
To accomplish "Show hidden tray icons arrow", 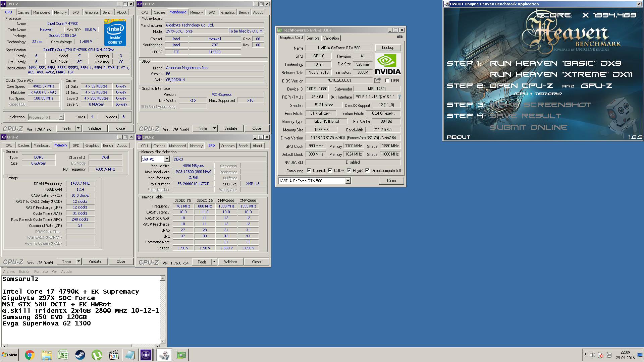I will coord(585,355).
